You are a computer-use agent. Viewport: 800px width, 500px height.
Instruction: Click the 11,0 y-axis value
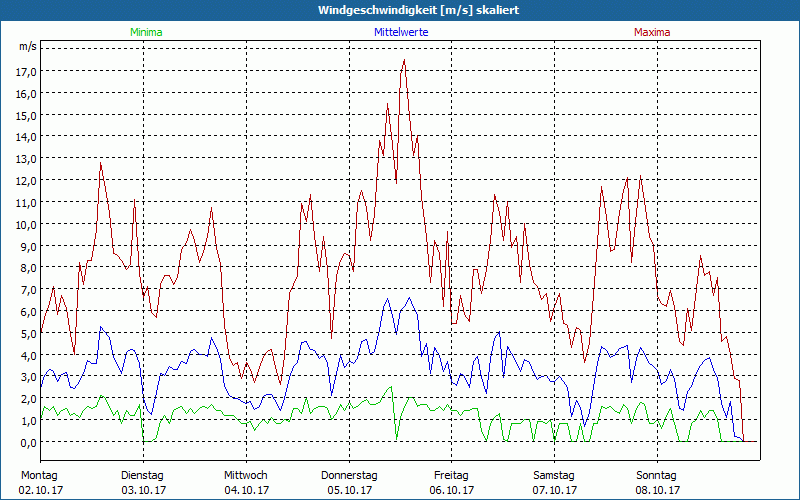(x=26, y=203)
